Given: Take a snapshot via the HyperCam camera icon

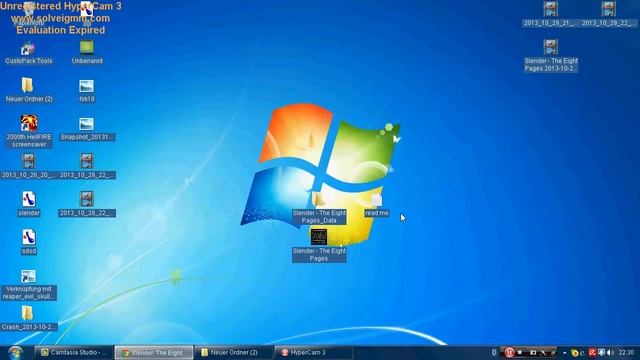Looking at the screenshot, I should [533, 352].
